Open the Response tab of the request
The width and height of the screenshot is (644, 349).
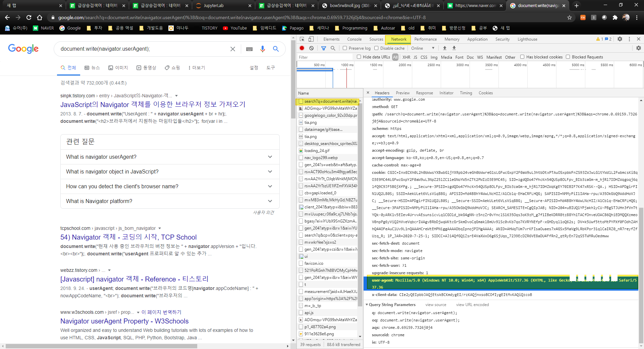[424, 93]
